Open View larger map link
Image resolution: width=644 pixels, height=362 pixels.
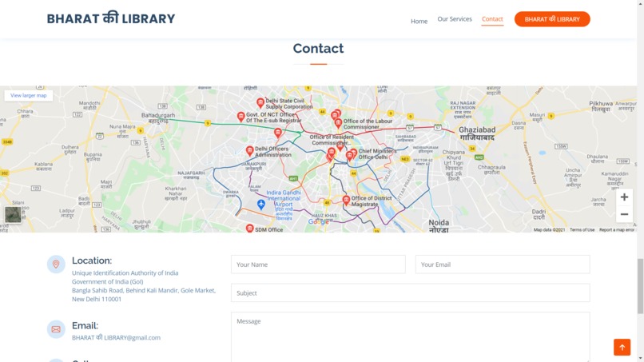click(28, 95)
